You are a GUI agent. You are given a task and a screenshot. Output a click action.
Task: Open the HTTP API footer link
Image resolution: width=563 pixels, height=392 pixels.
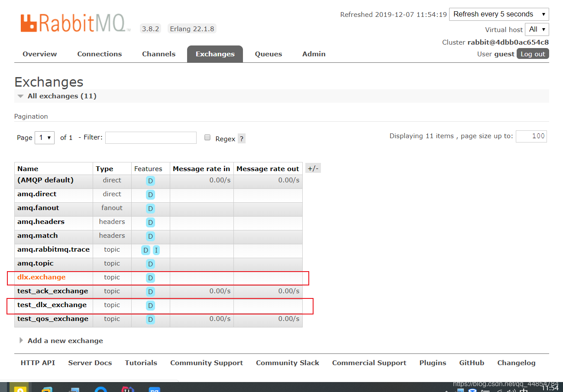(38, 363)
